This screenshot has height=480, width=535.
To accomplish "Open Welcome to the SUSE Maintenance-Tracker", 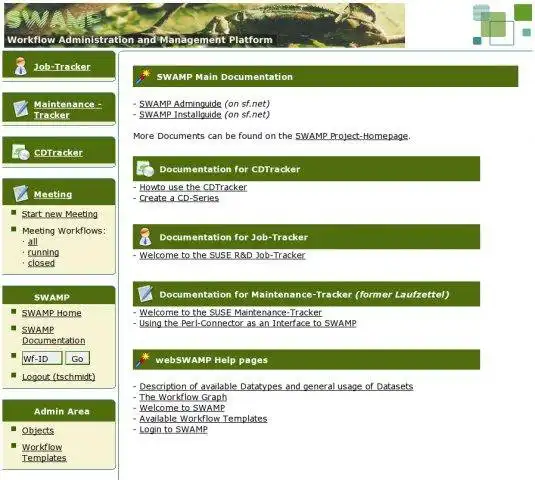I will click(x=230, y=312).
